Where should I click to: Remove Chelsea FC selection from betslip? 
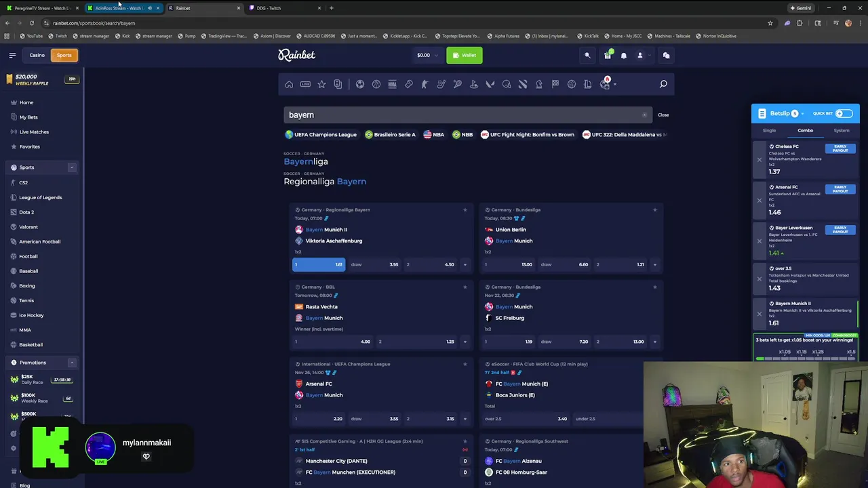[x=759, y=159]
